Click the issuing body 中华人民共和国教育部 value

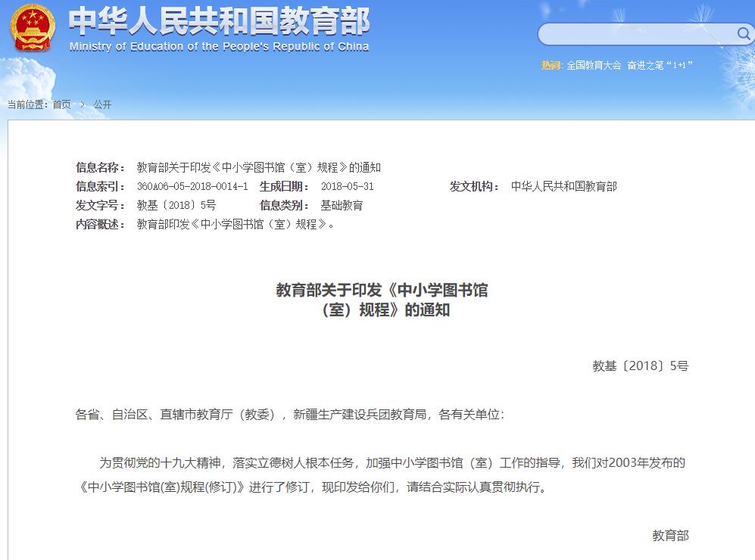tap(564, 186)
